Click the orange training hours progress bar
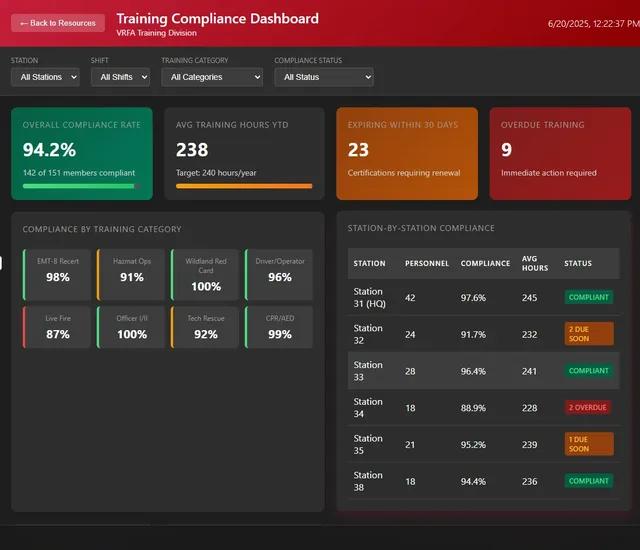640x550 pixels. pos(244,186)
